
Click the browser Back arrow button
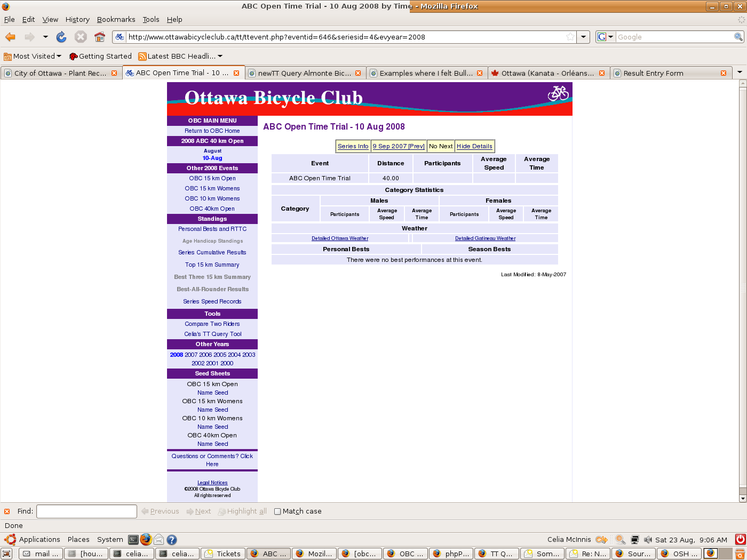[11, 37]
